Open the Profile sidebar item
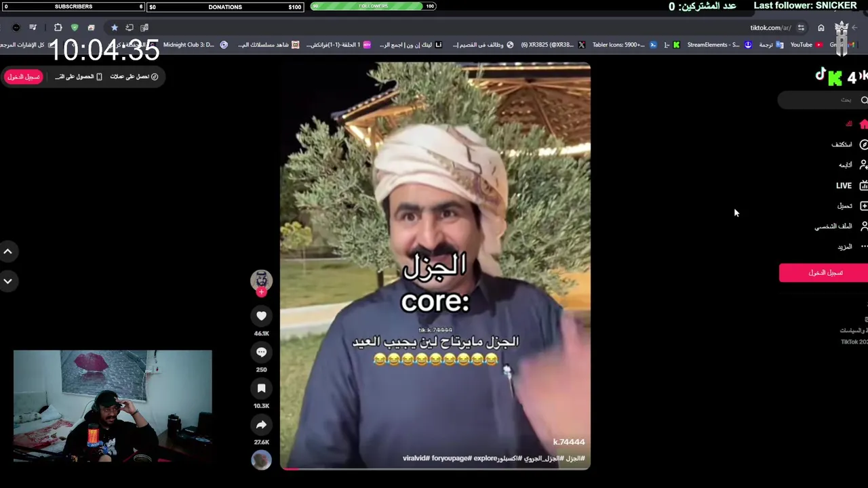This screenshot has width=868, height=488. click(x=841, y=226)
